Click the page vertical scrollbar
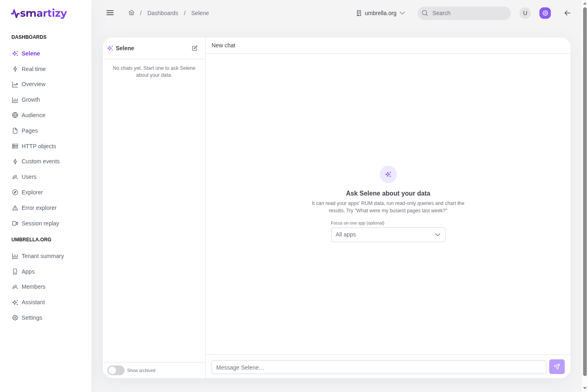Viewport: 588px width, 392px height. pos(585,192)
